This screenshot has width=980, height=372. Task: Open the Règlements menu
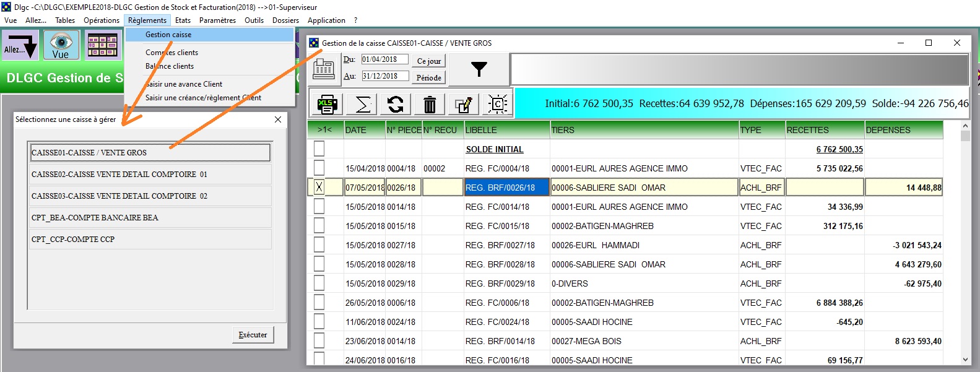[147, 20]
